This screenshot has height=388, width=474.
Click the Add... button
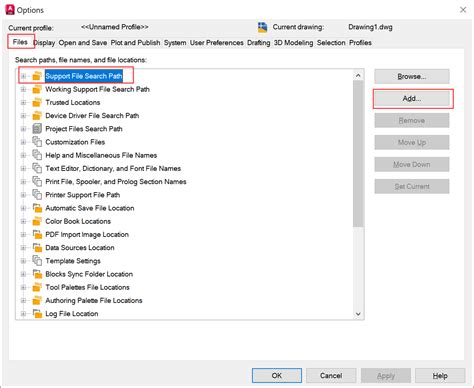(x=412, y=99)
